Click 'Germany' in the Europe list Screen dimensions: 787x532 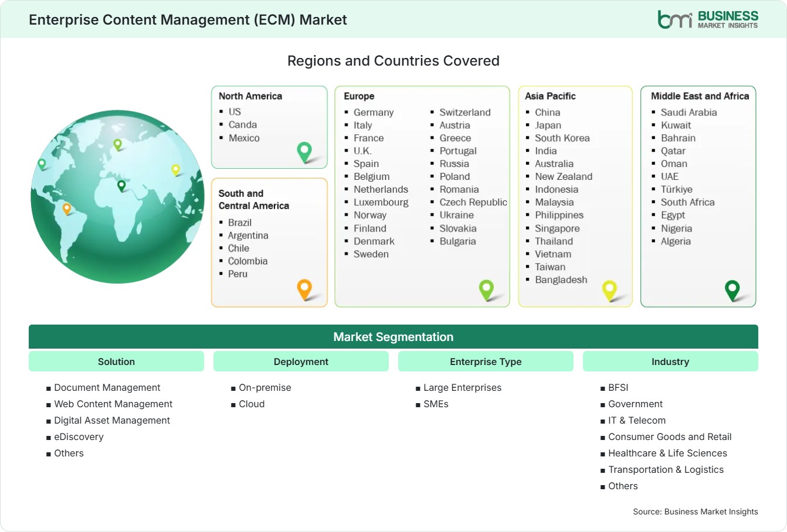[374, 112]
